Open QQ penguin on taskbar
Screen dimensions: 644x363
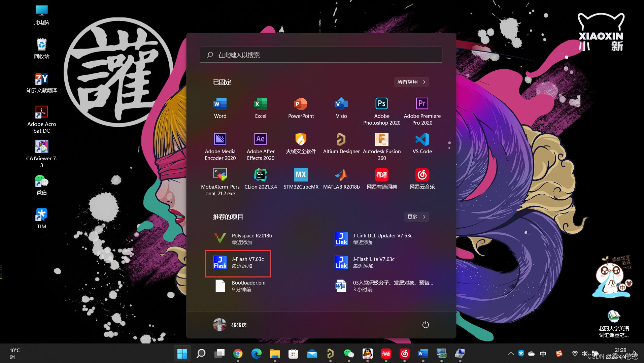pos(368,354)
